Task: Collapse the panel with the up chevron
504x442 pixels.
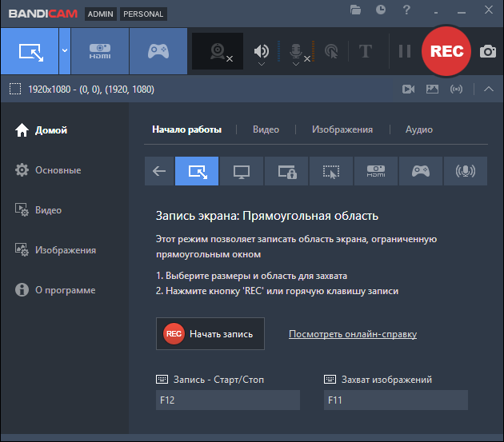Action: coord(489,89)
